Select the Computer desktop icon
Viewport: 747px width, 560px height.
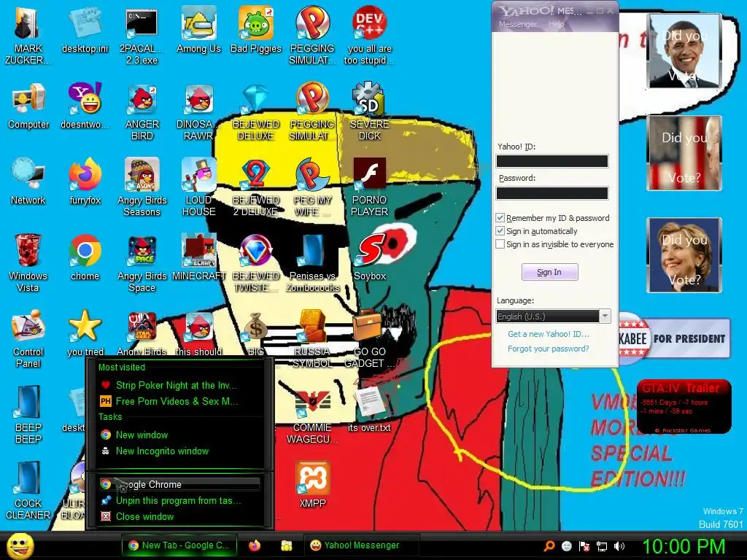[28, 106]
